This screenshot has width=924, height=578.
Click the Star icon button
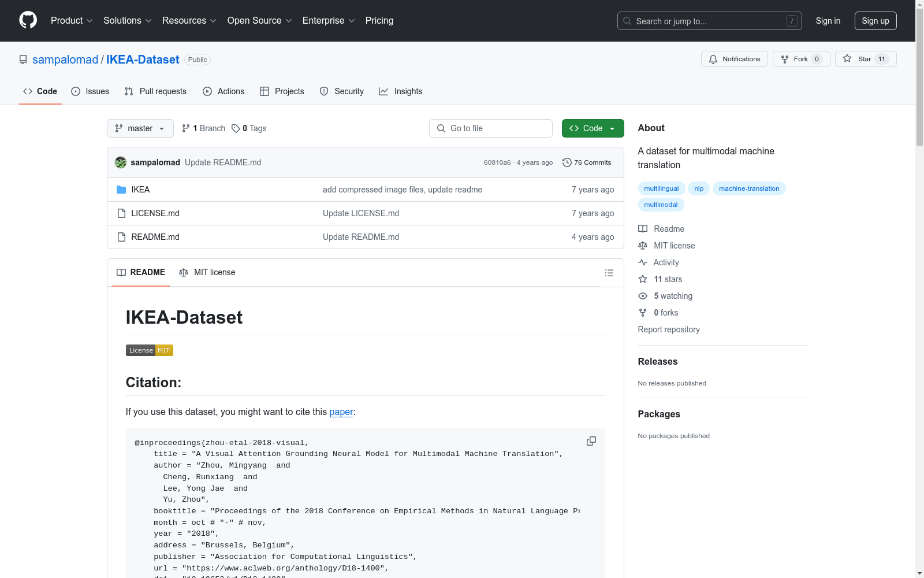click(x=866, y=59)
